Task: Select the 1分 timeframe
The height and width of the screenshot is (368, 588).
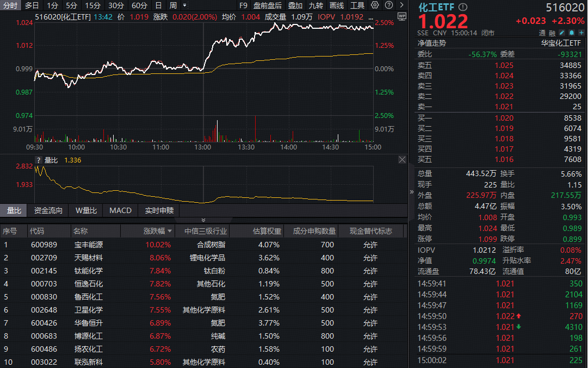Action: point(53,5)
